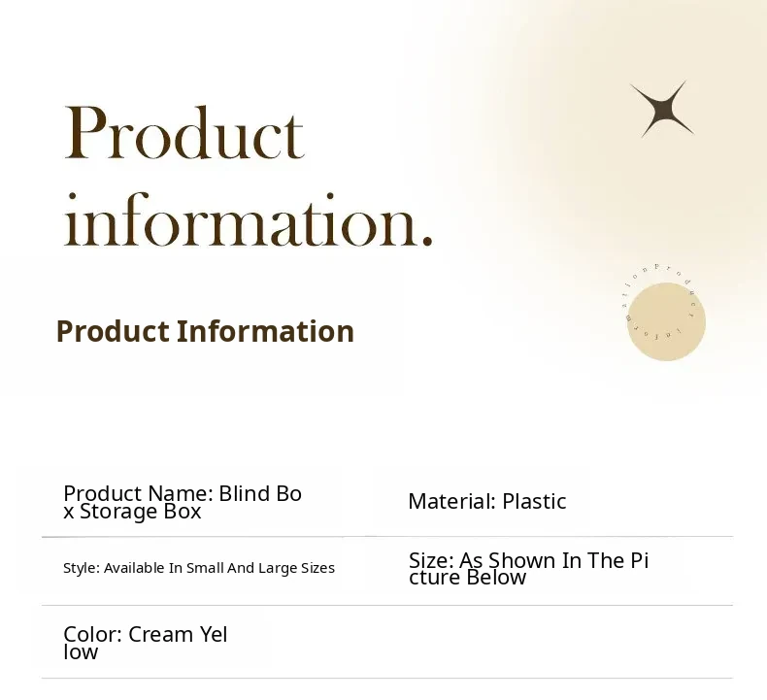
Task: Select the bold "Product Information" subheading
Action: [205, 331]
